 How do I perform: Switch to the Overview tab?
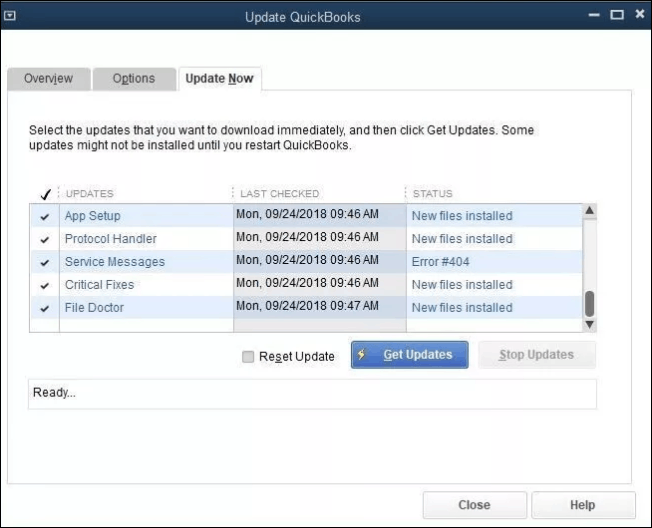(48, 79)
